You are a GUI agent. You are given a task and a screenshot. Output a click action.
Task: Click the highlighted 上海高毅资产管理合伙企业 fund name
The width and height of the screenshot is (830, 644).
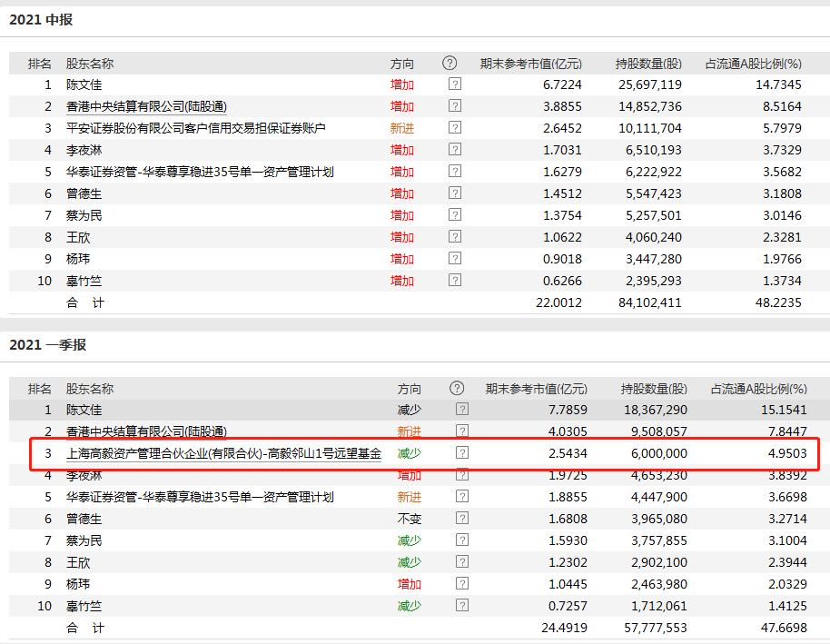pyautogui.click(x=222, y=453)
